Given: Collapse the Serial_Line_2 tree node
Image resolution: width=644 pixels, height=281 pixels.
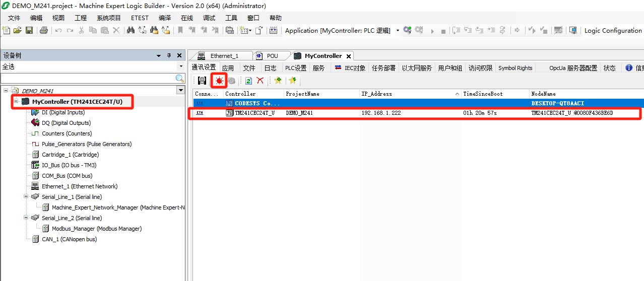Looking at the screenshot, I should [x=26, y=218].
